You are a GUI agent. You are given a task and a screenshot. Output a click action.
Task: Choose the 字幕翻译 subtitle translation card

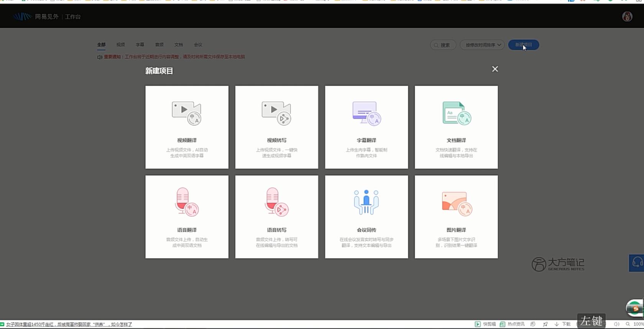point(366,127)
